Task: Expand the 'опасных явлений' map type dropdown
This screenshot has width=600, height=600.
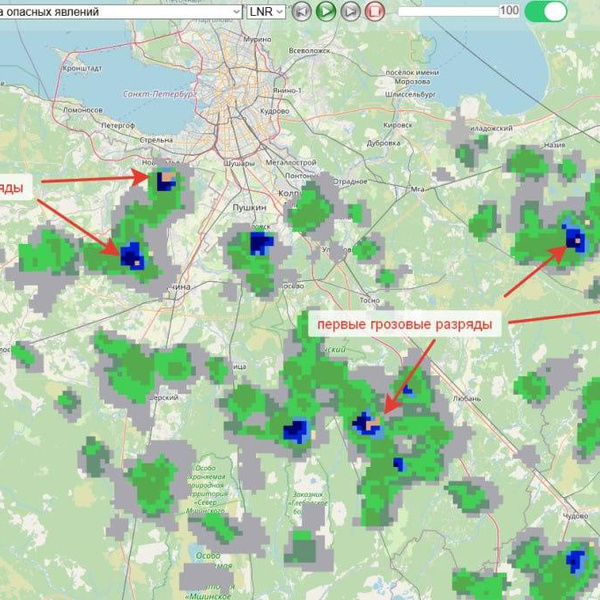Action: pos(120,11)
